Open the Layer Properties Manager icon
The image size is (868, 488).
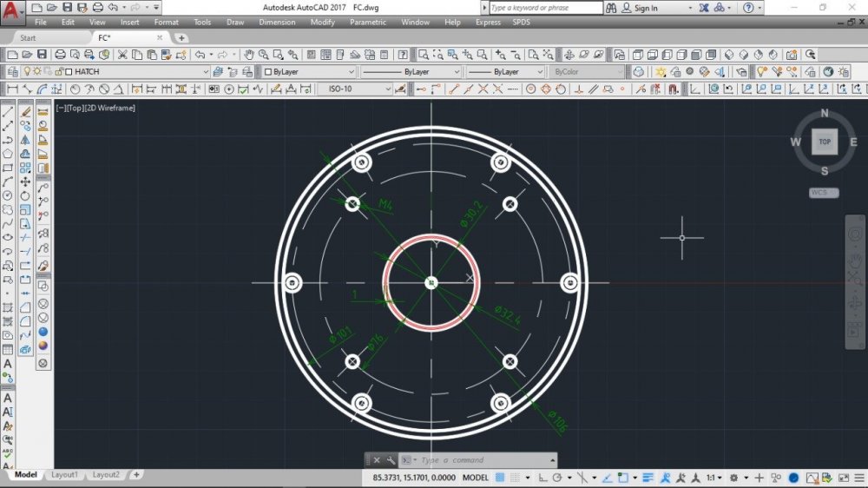(x=12, y=72)
